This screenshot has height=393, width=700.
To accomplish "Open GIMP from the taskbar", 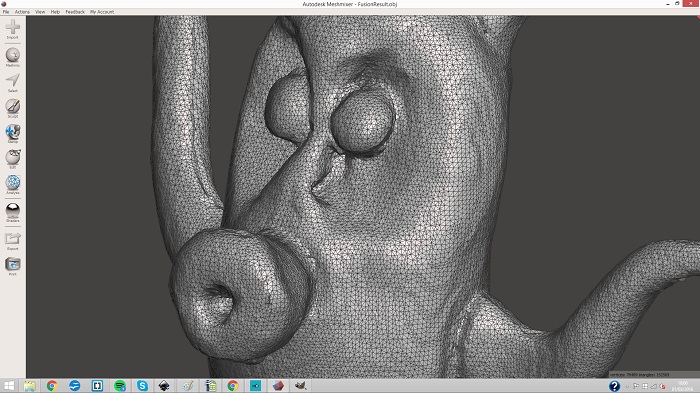I will 300,386.
